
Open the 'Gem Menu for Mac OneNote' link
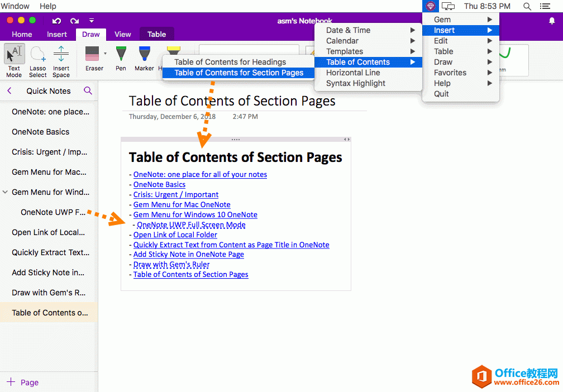pyautogui.click(x=182, y=204)
